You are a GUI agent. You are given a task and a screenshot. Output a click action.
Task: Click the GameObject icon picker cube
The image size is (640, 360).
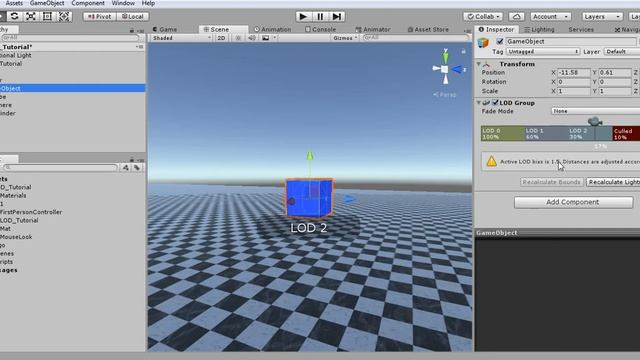tap(484, 42)
